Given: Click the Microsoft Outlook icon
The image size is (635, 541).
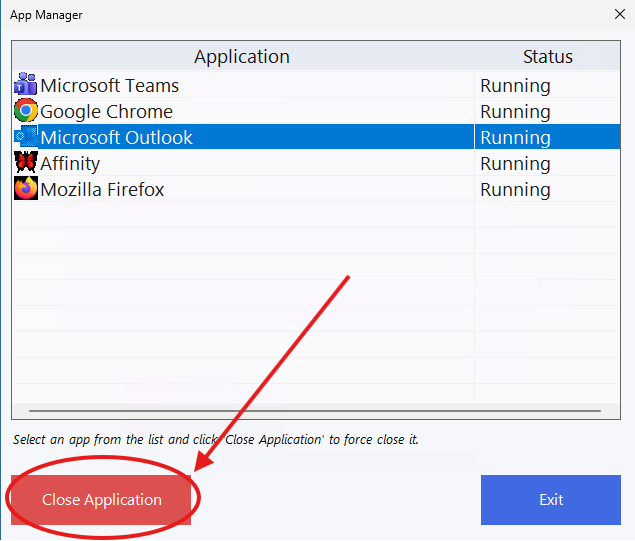Looking at the screenshot, I should [26, 137].
